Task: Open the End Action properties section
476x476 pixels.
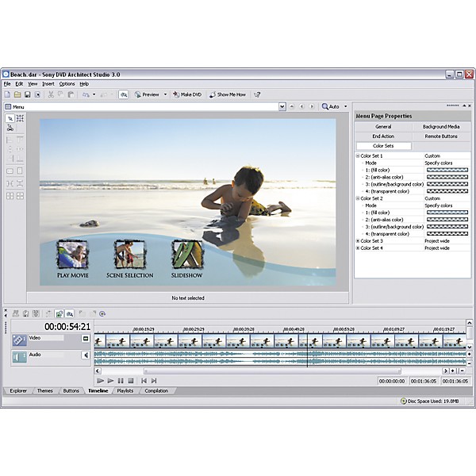Action: [x=383, y=136]
